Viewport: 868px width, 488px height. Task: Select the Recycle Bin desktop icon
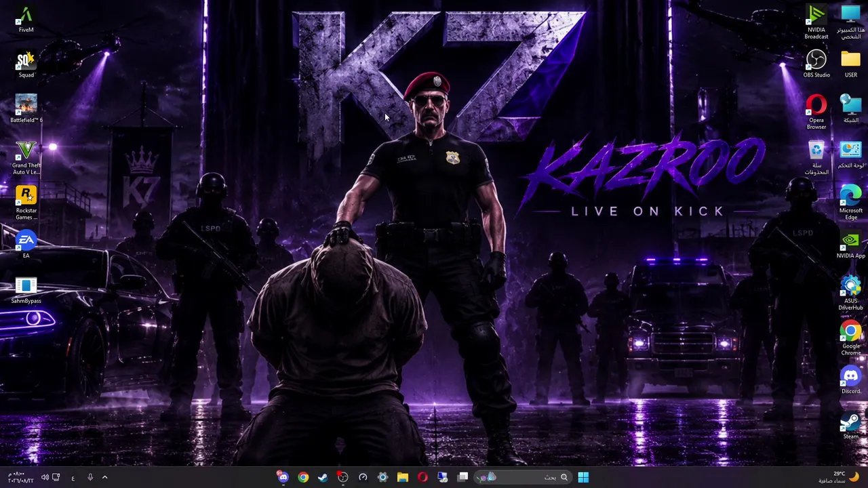816,158
